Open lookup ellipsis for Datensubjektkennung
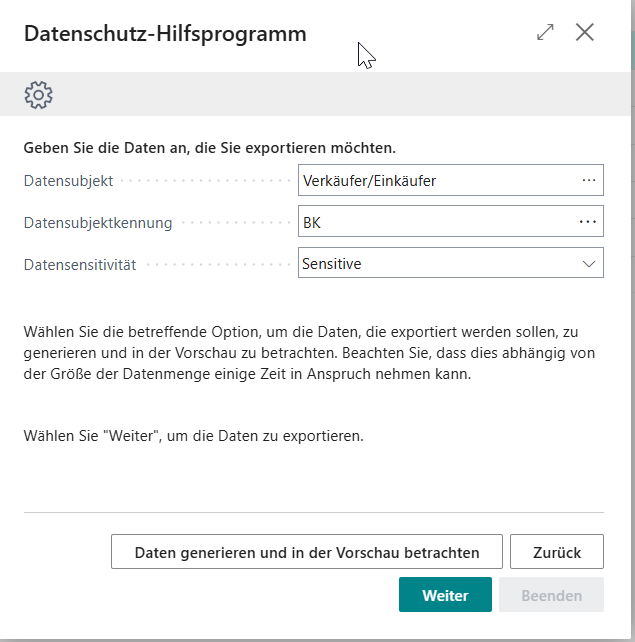 [588, 222]
